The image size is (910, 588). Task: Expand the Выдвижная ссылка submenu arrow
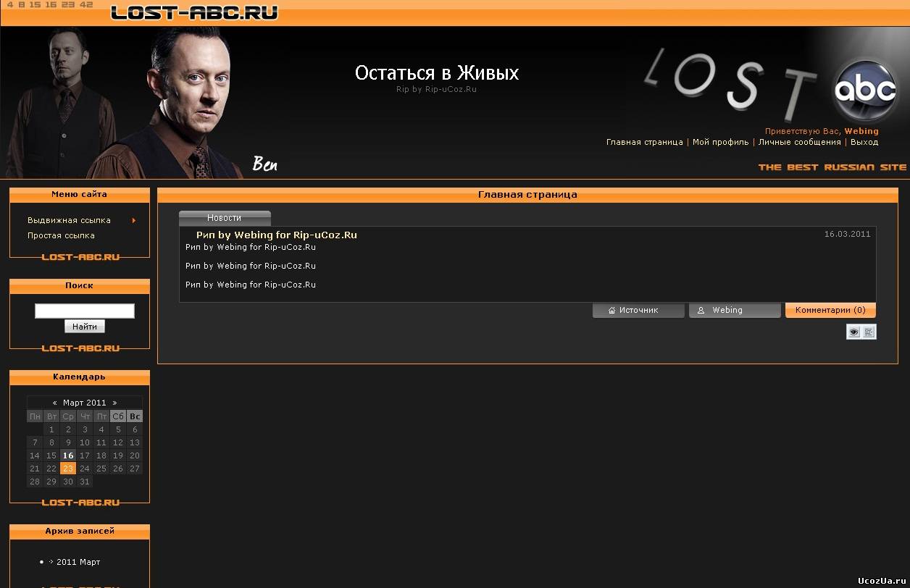(x=133, y=220)
